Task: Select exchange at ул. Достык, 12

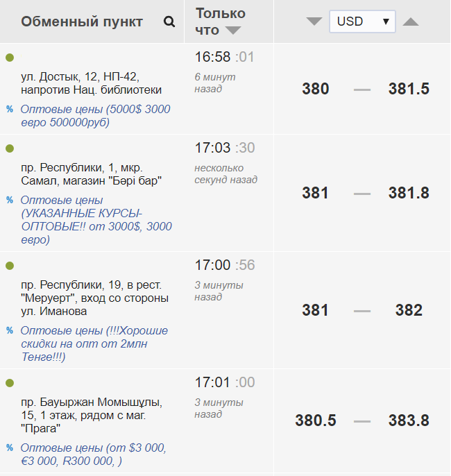Action: pyautogui.click(x=91, y=83)
